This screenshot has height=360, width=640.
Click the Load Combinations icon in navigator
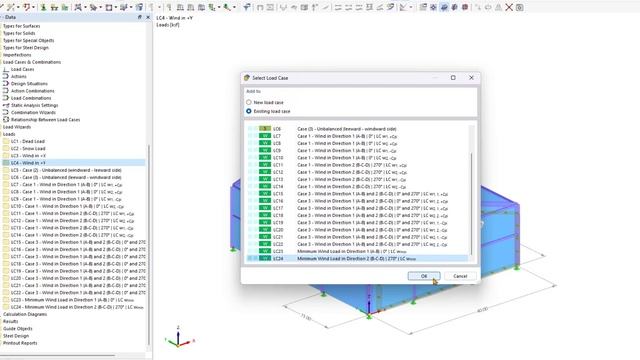(x=6, y=98)
